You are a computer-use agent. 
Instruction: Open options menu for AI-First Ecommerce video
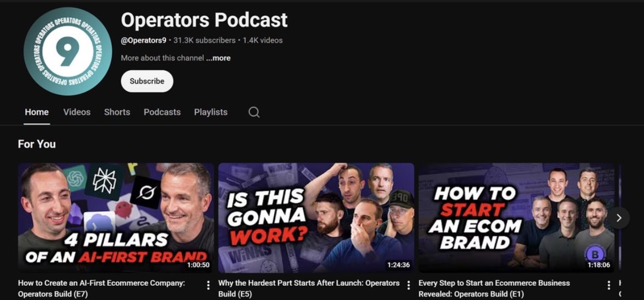[208, 285]
